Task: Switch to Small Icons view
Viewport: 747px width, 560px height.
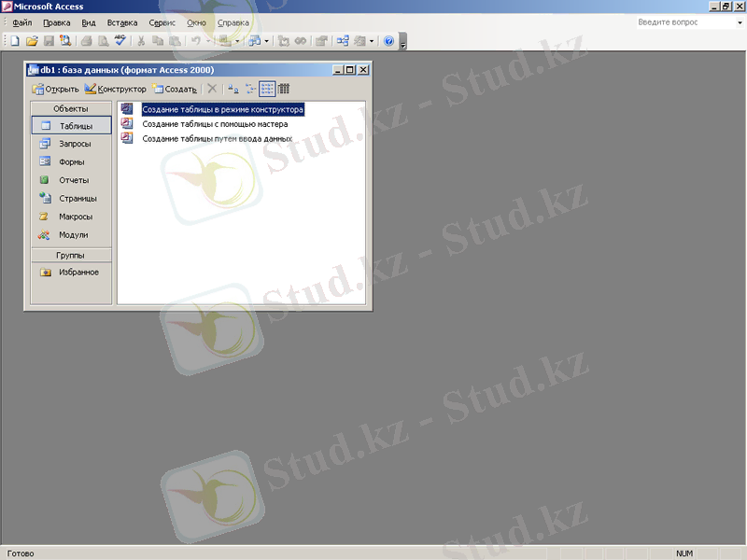Action: [x=250, y=89]
